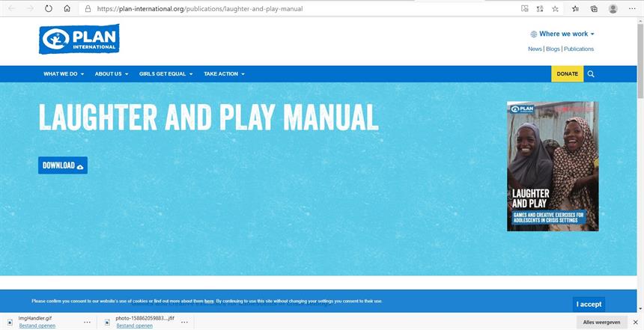
Task: Expand the About Us menu
Action: point(112,74)
